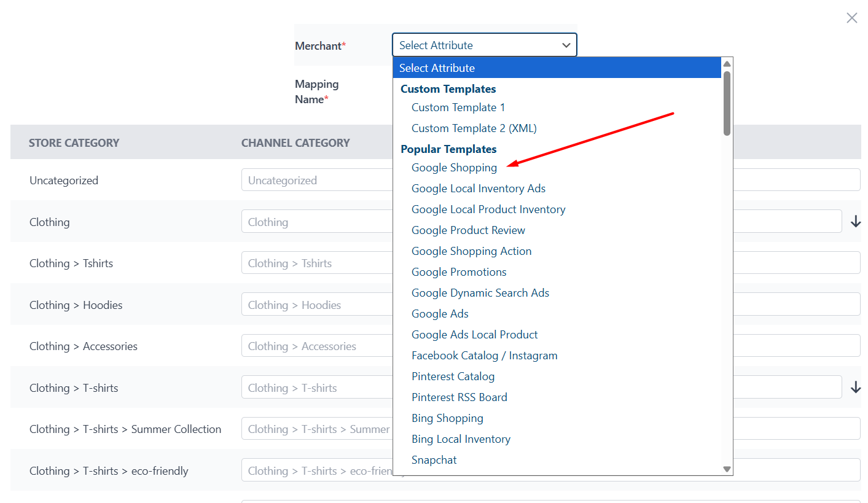Select Google Ads Local Product
Viewport: 868px width, 503px height.
point(474,335)
